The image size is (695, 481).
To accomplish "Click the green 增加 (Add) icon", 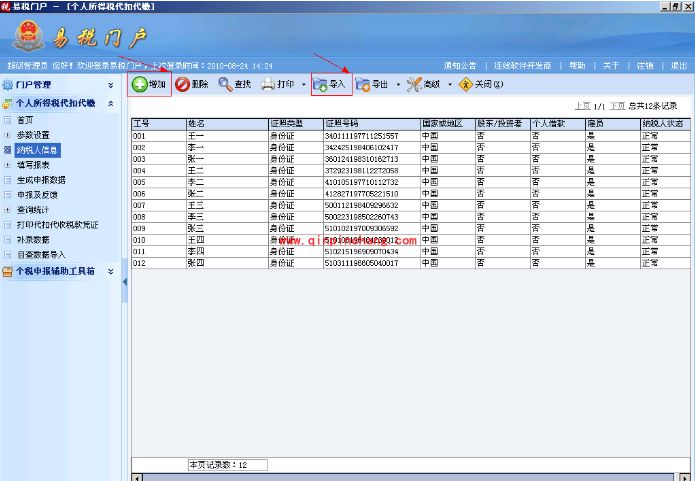I will click(x=140, y=85).
